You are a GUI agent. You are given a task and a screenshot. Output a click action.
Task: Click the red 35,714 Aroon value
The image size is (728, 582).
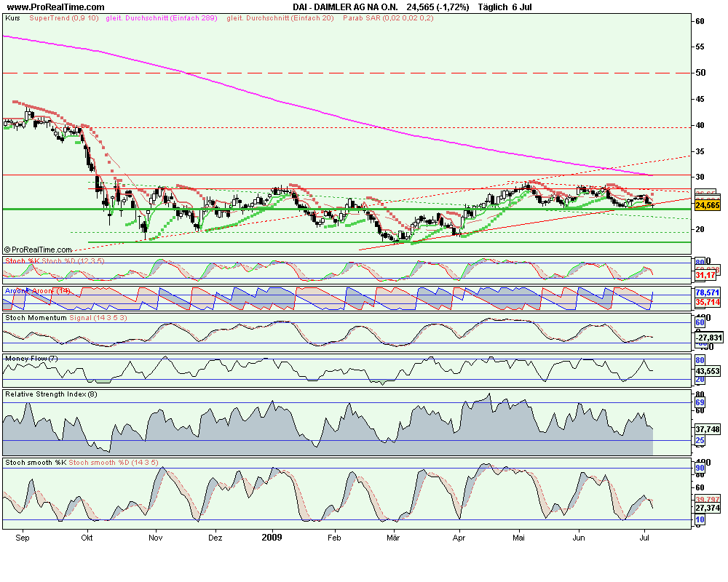tap(708, 302)
